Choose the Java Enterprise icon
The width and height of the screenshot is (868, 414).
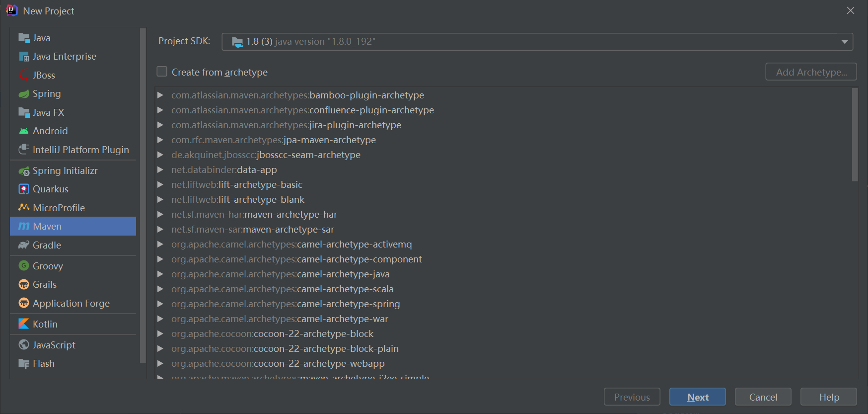tap(24, 57)
